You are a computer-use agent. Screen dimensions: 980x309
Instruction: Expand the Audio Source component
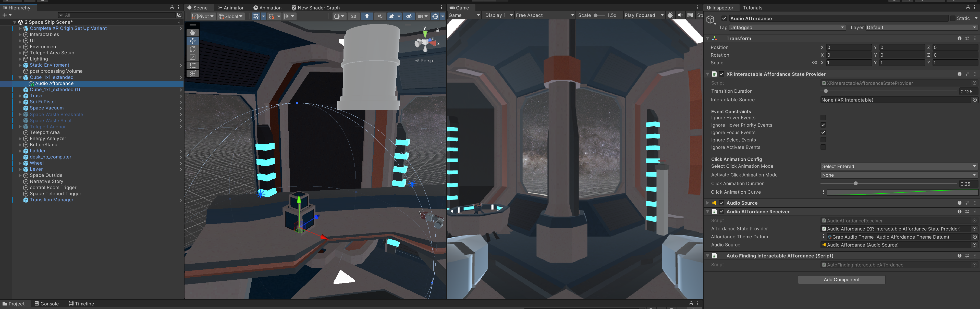pyautogui.click(x=707, y=203)
